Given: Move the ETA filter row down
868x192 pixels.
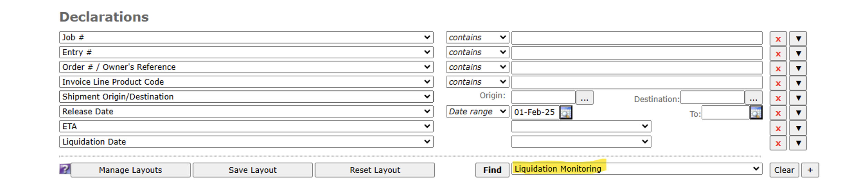Looking at the screenshot, I should (798, 128).
